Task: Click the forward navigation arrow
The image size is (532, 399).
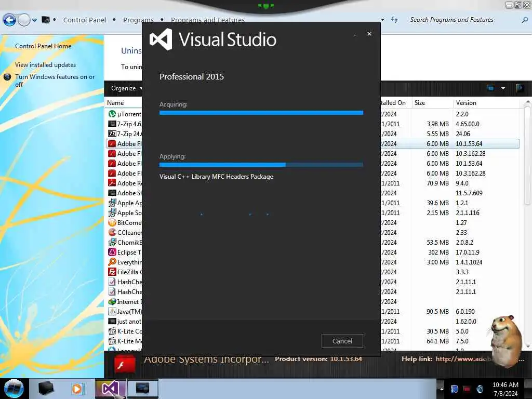Action: (24, 20)
